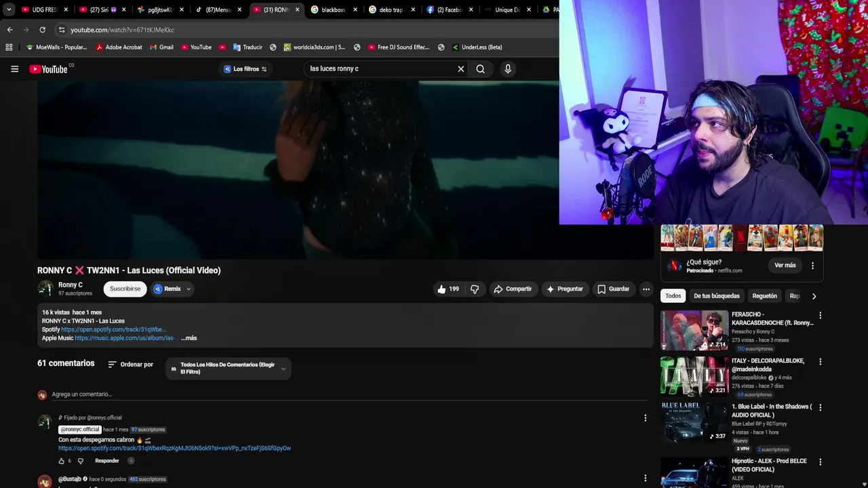Select the Reguetón filter chip
868x488 pixels.
(x=764, y=296)
